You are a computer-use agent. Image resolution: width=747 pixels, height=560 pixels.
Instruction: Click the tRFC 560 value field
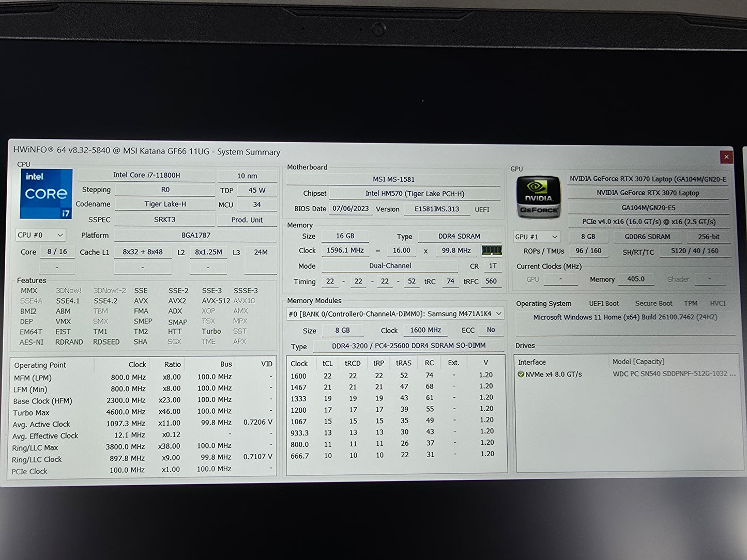491,282
